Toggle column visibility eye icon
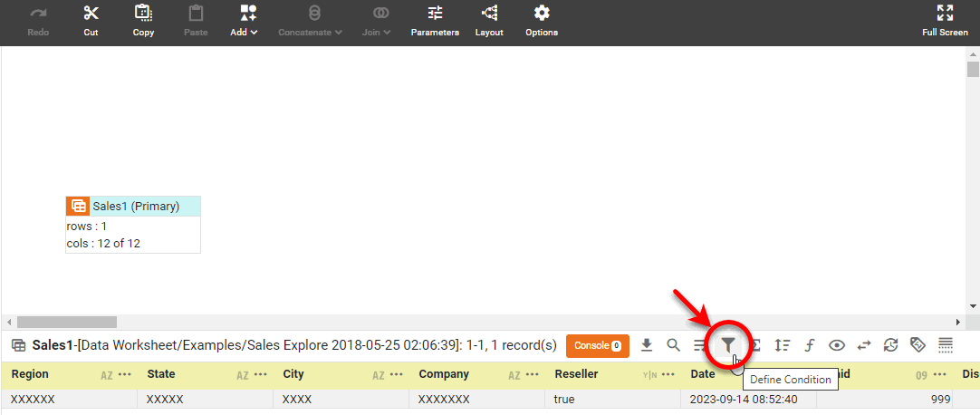This screenshot has height=415, width=980. point(837,345)
